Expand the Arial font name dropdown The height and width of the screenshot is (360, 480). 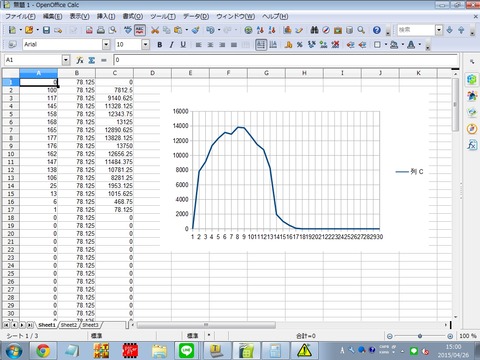click(106, 44)
